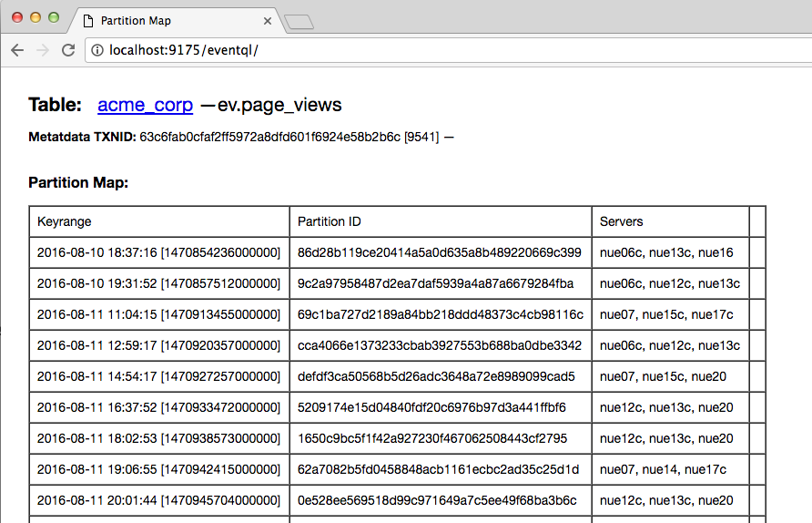Click keyrange 2016-08-11 16:37:52 cell
This screenshot has height=523, width=812.
(x=159, y=407)
